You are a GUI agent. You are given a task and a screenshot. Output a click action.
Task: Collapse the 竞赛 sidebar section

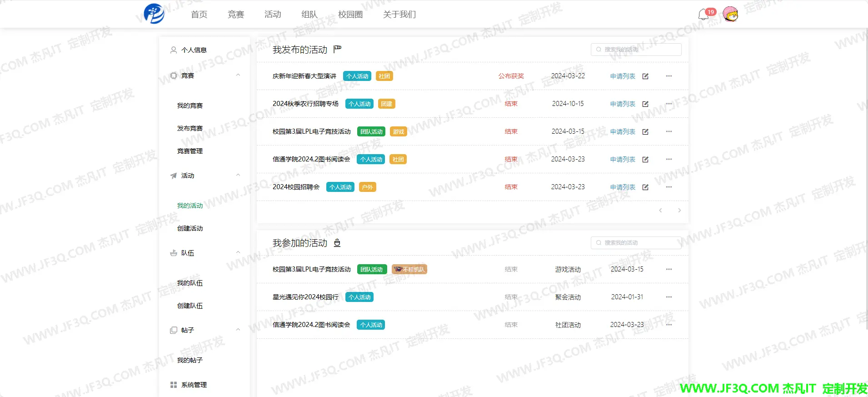pyautogui.click(x=238, y=75)
